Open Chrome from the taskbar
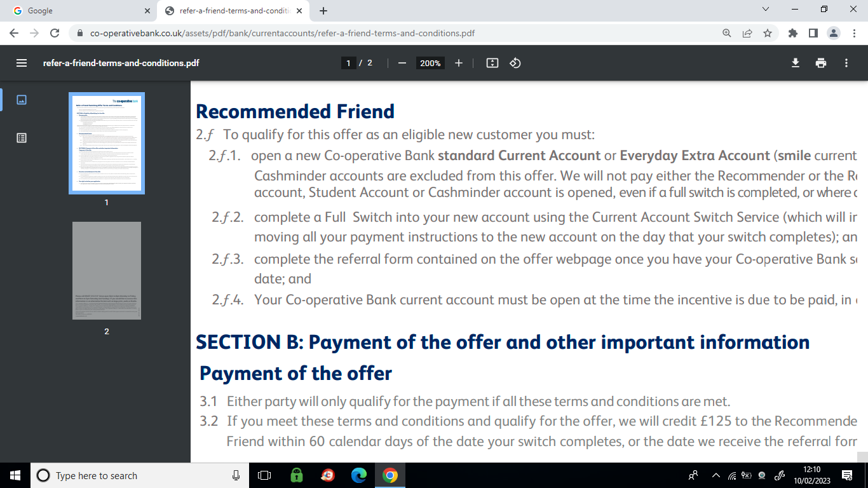Viewport: 868px width, 488px height. tap(390, 475)
